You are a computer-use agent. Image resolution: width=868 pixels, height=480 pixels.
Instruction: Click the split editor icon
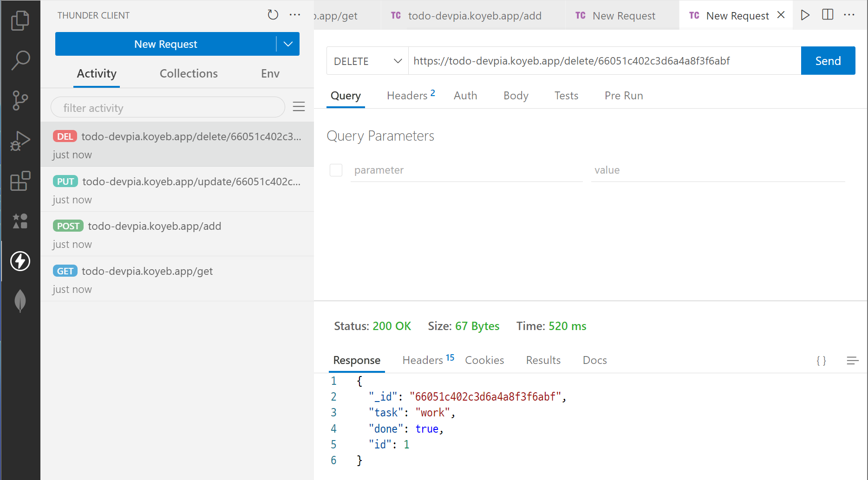827,15
